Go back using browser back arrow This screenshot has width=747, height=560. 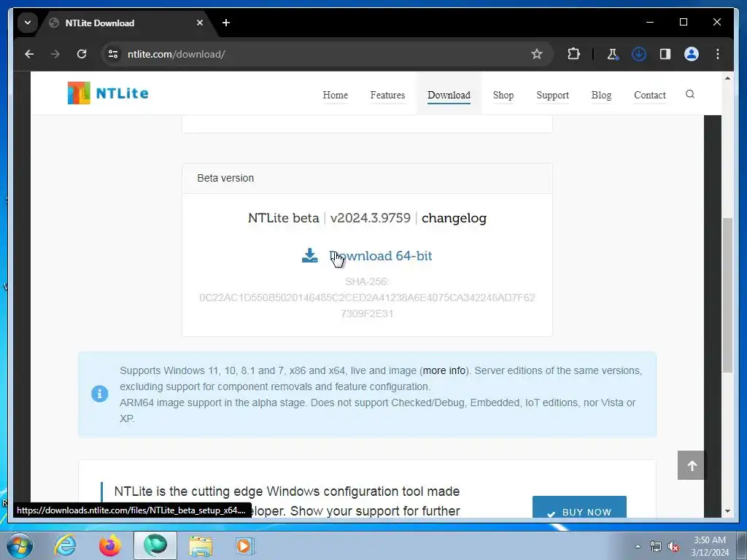tap(29, 54)
